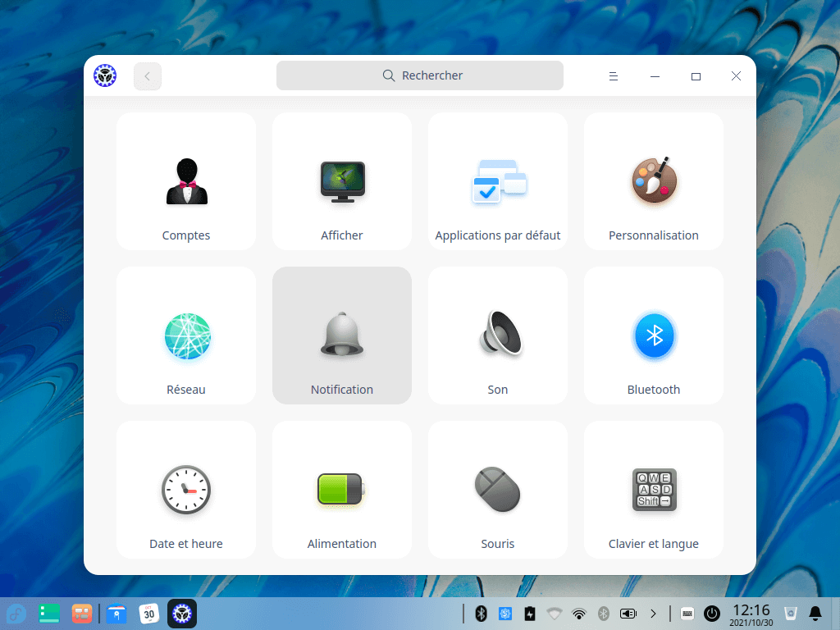Open the calendar icon showing 30
Screen dimensions: 840x630
(x=149, y=614)
